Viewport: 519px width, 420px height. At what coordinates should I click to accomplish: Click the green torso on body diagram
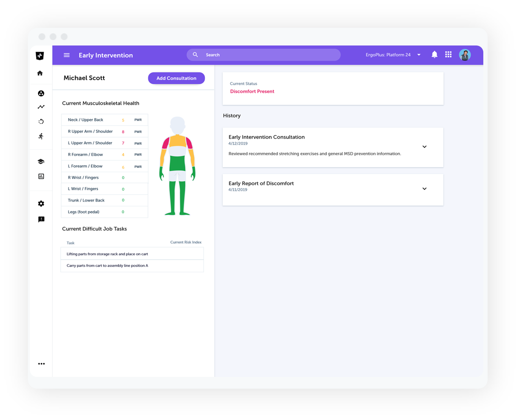tap(178, 163)
